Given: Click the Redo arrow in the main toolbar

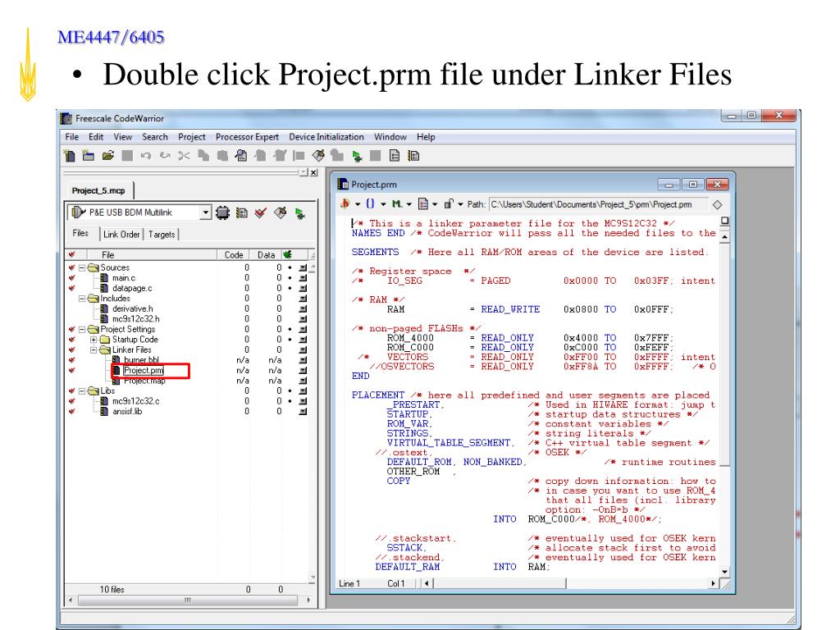Looking at the screenshot, I should click(165, 156).
